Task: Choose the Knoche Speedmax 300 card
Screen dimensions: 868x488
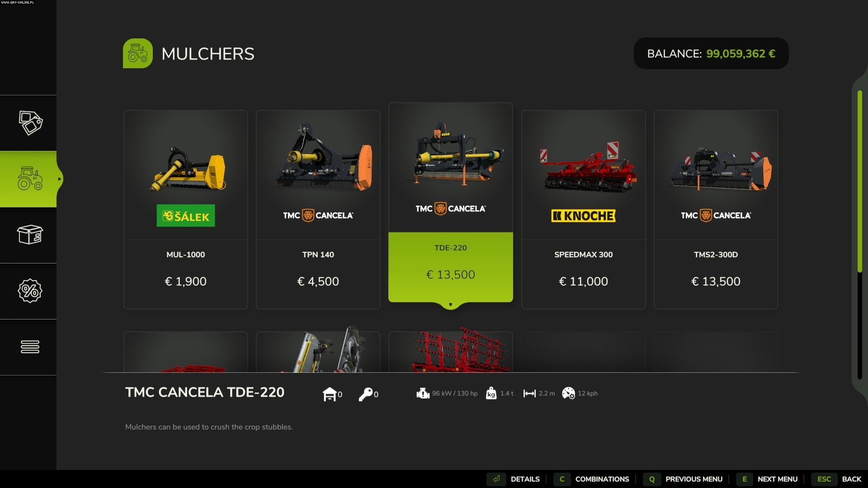Action: click(584, 210)
